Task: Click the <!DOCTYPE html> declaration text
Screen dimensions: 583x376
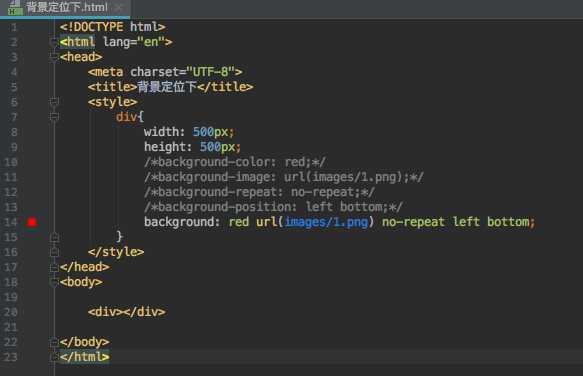Action: pos(112,27)
